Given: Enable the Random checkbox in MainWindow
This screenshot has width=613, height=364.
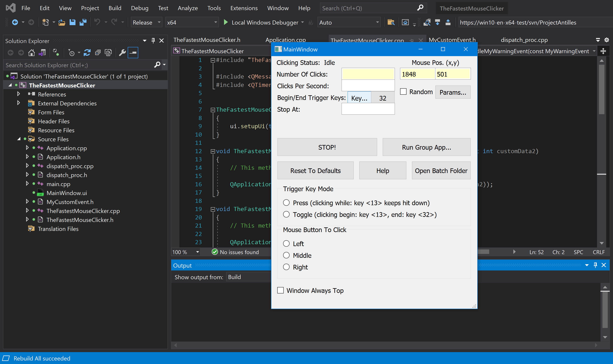Looking at the screenshot, I should click(x=403, y=92).
